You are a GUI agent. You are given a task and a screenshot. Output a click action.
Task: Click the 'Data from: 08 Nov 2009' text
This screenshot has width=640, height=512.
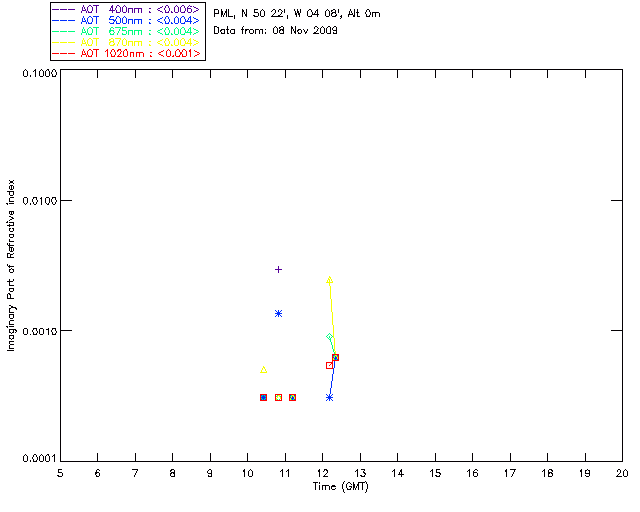click(276, 31)
